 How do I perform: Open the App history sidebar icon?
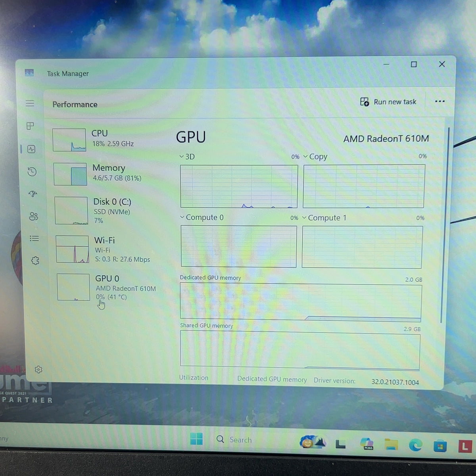coord(32,172)
